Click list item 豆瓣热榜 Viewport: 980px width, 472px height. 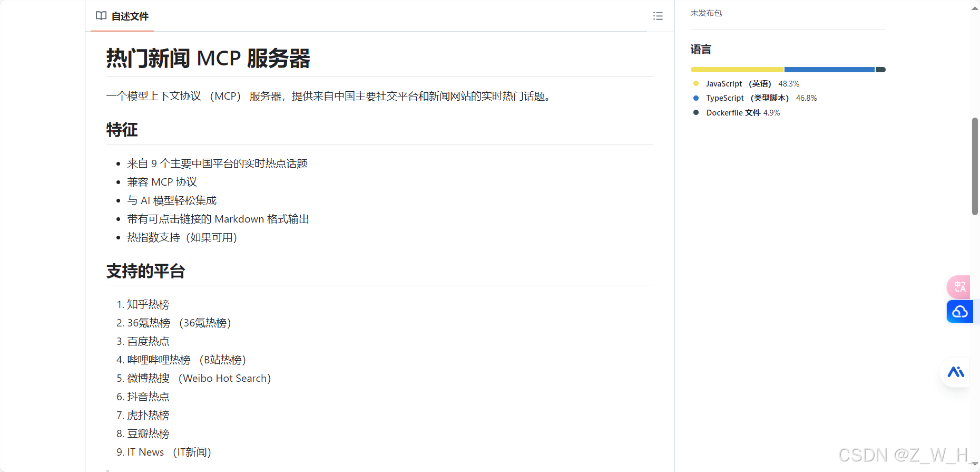click(x=148, y=434)
